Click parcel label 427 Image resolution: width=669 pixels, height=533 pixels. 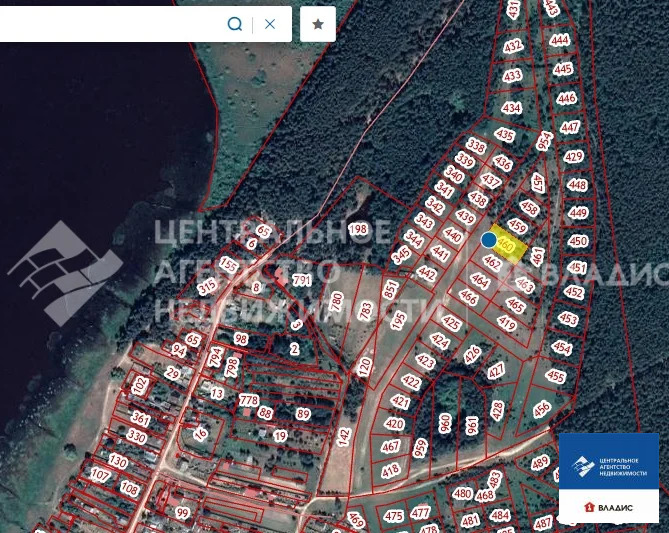(x=496, y=370)
